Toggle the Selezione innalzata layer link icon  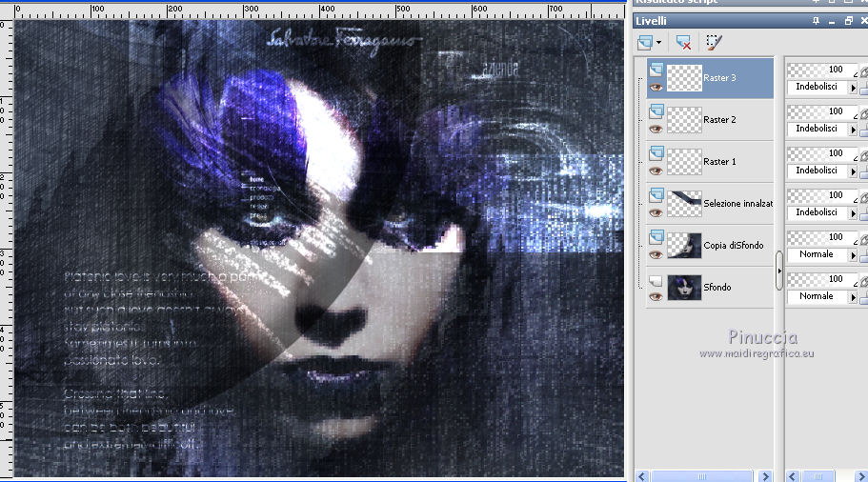864,197
